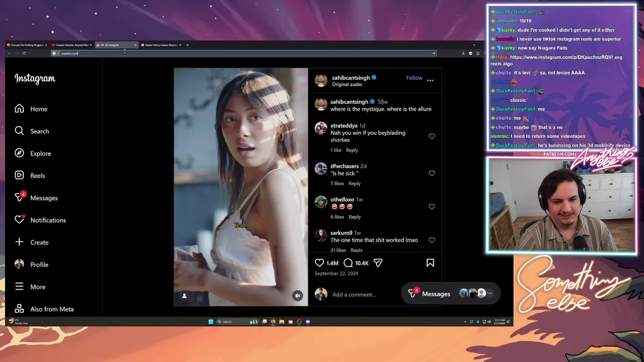Reply to othelloxo's comment
Screen dimensions: 644x362
(x=355, y=217)
